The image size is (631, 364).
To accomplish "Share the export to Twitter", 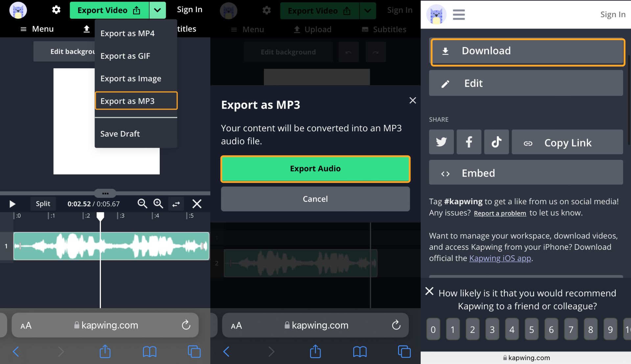I will [441, 142].
